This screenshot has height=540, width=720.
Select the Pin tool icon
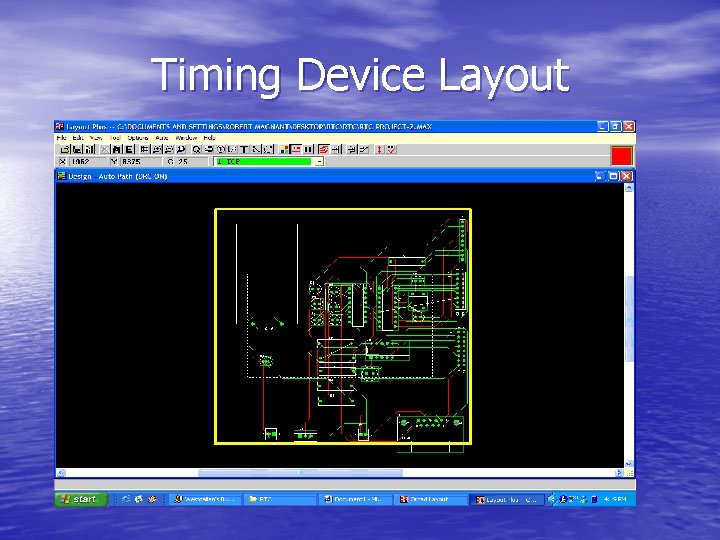tap(221, 149)
